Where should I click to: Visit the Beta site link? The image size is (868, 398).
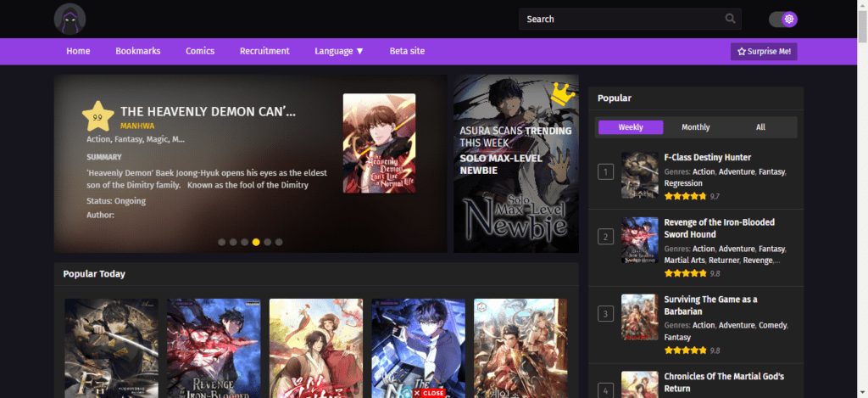click(x=407, y=51)
